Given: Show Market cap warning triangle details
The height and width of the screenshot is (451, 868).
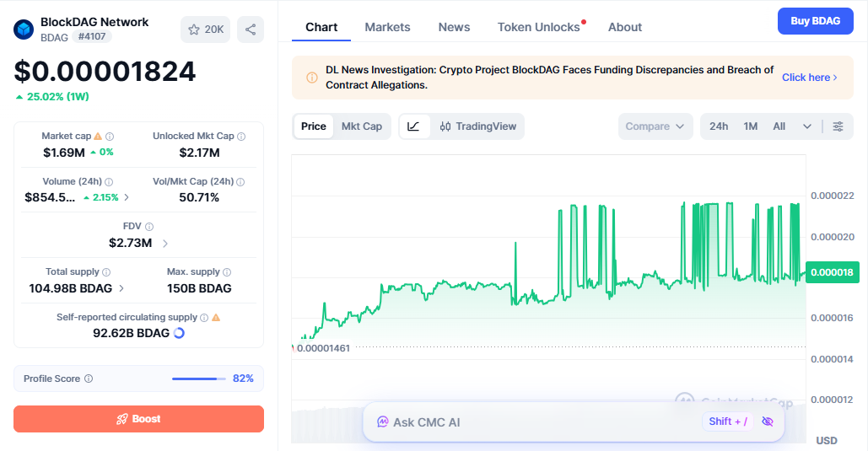Looking at the screenshot, I should click(98, 136).
